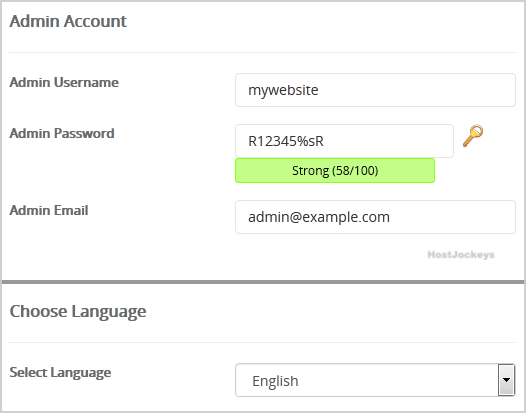Click the Admin Username label

(x=64, y=83)
